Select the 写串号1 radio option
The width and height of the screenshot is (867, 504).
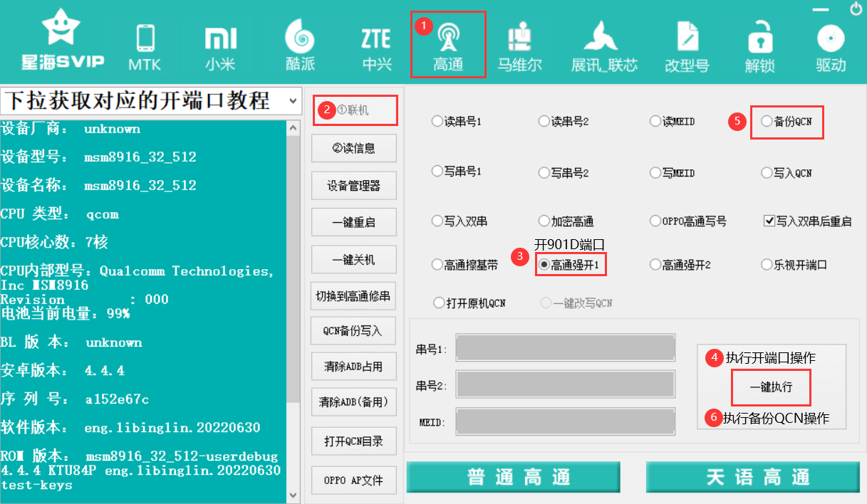tap(457, 172)
